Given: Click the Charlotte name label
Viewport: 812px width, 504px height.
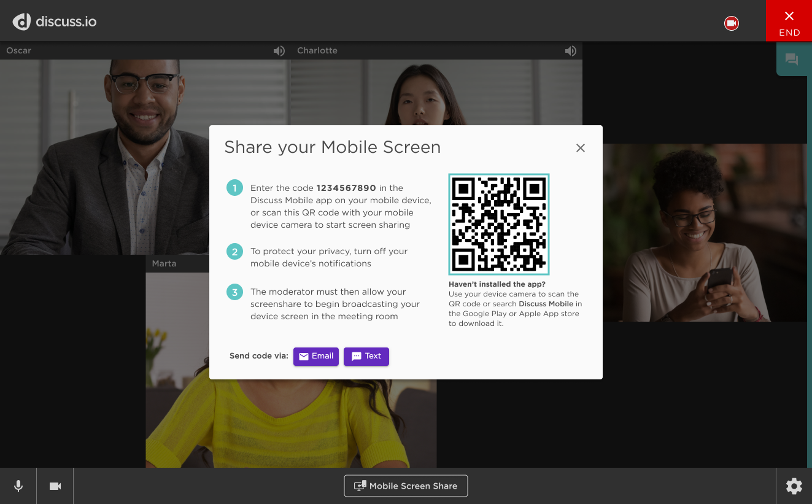Looking at the screenshot, I should 317,50.
